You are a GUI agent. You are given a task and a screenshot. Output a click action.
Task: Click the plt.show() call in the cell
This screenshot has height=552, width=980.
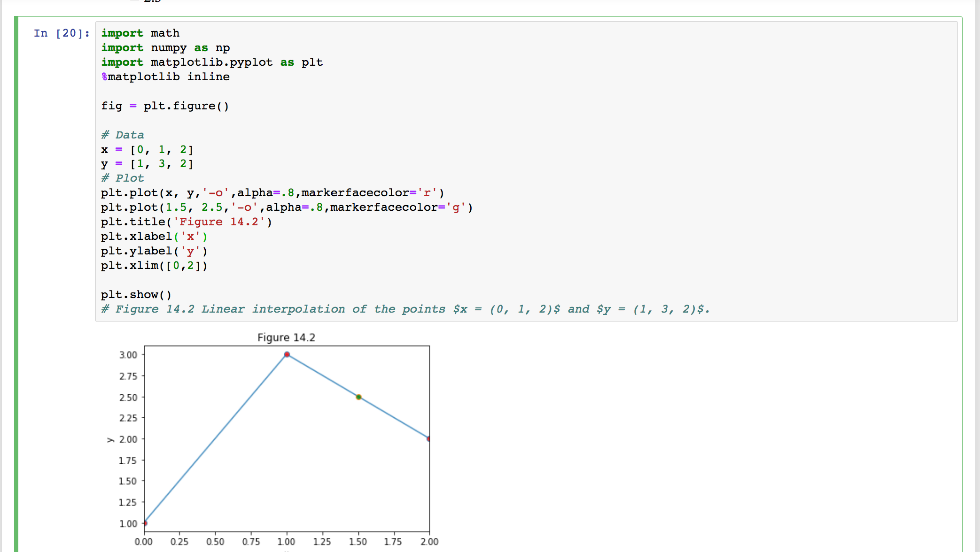click(136, 294)
